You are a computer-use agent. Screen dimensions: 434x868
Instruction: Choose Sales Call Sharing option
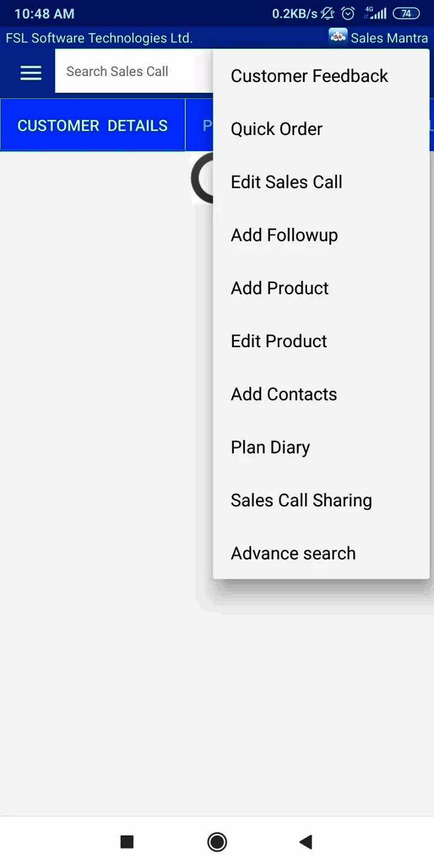[x=301, y=500]
